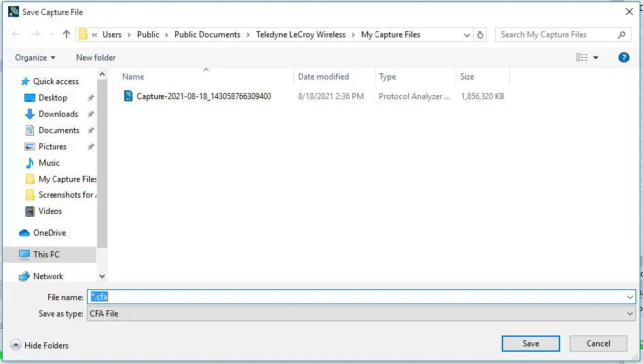Sort files by Date modified column
The width and height of the screenshot is (643, 364).
[323, 77]
